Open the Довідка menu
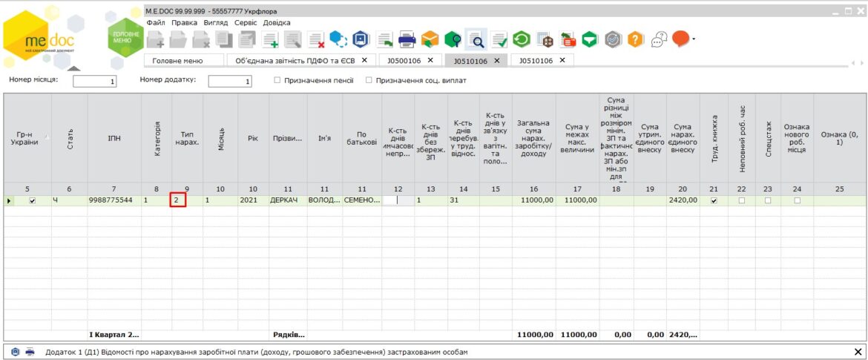This screenshot has height=360, width=868. click(x=277, y=23)
